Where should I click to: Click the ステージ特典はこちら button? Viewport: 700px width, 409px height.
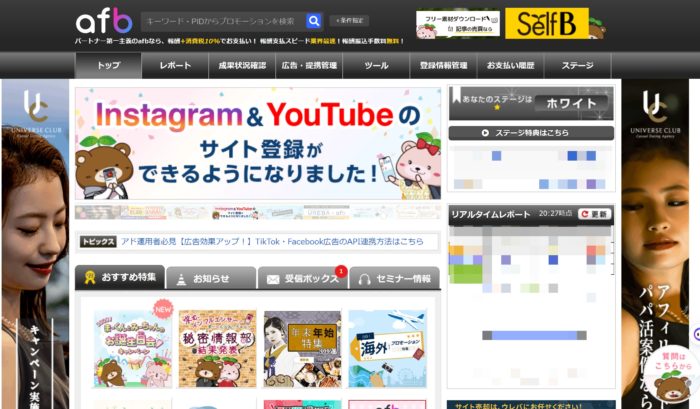coord(530,132)
